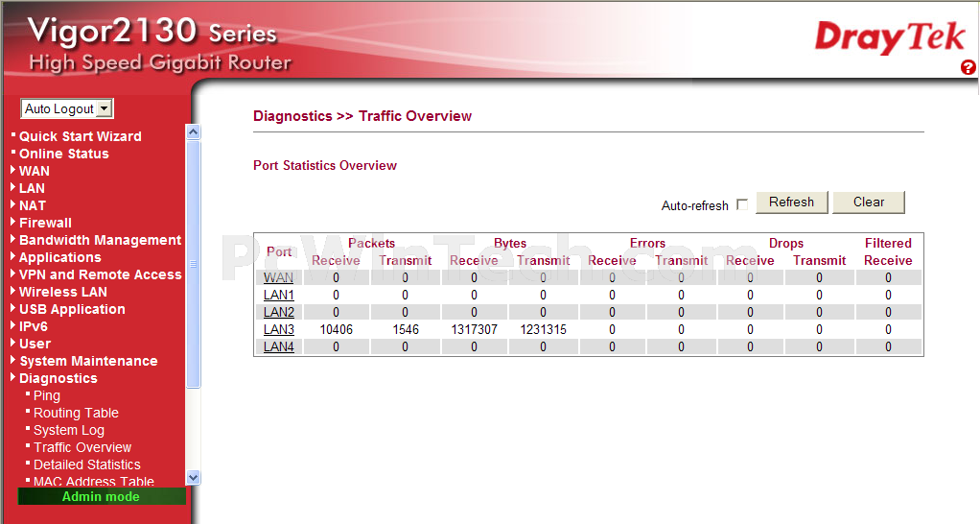Expand the User menu
Image resolution: width=980 pixels, height=524 pixels.
35,344
